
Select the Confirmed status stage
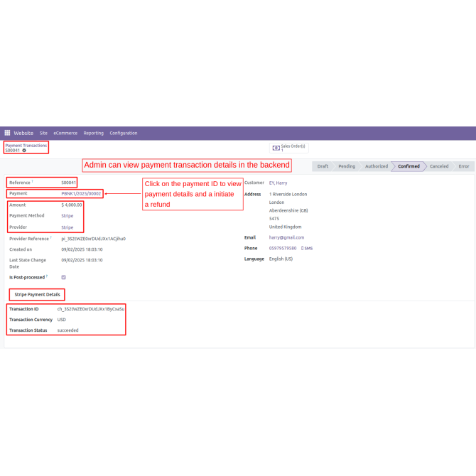click(x=409, y=166)
